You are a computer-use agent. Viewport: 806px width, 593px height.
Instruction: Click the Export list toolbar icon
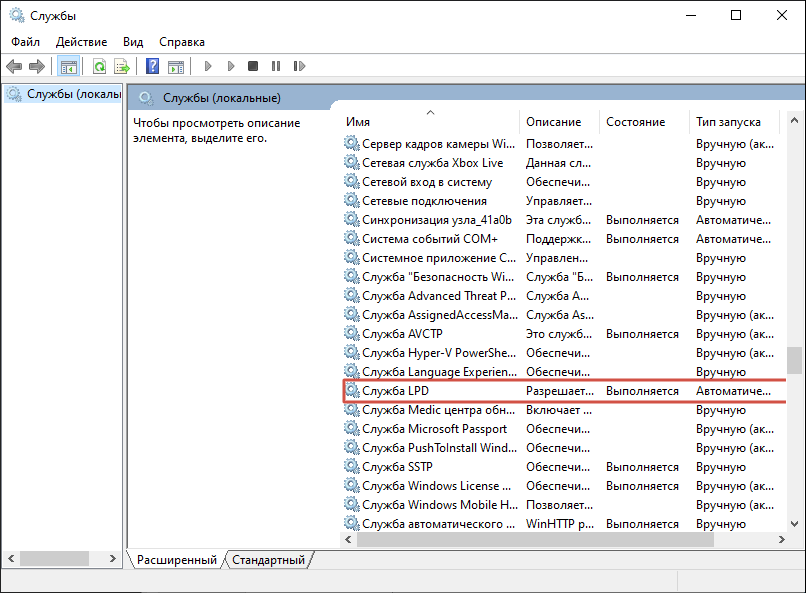[122, 67]
